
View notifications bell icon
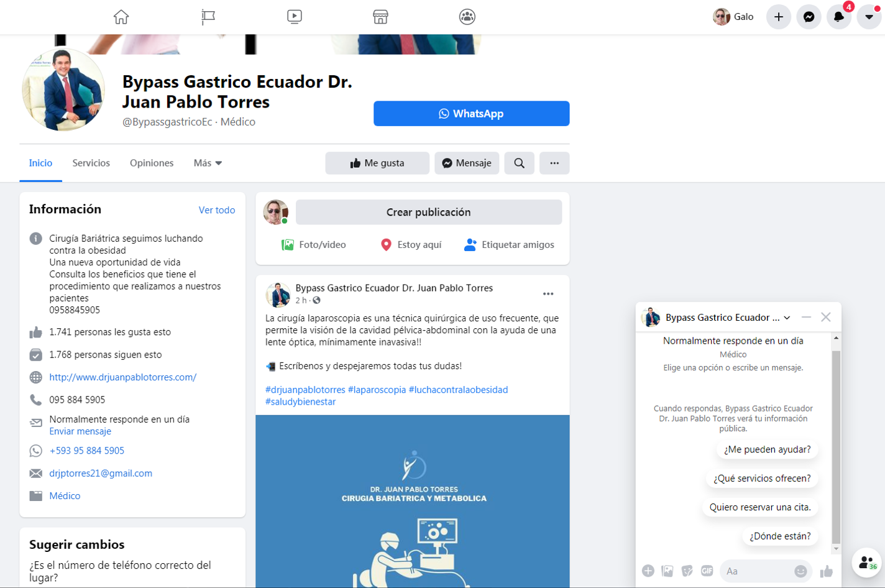pos(838,17)
